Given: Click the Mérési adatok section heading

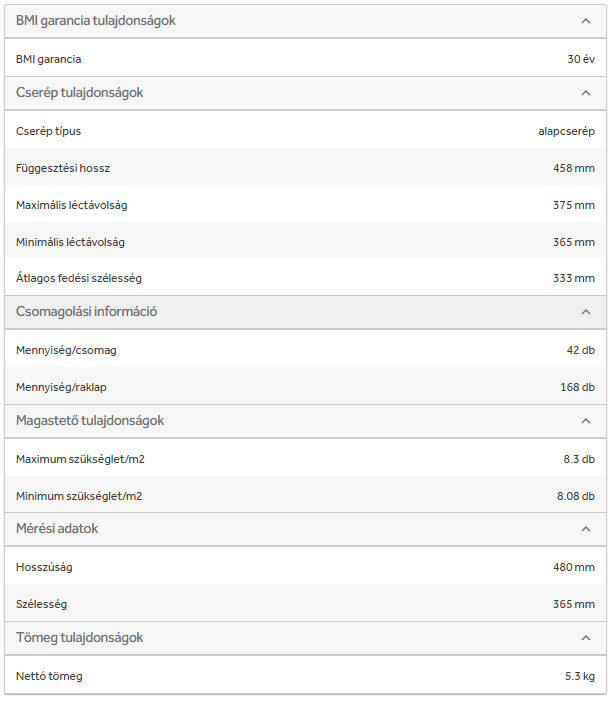Looking at the screenshot, I should coord(57,529).
